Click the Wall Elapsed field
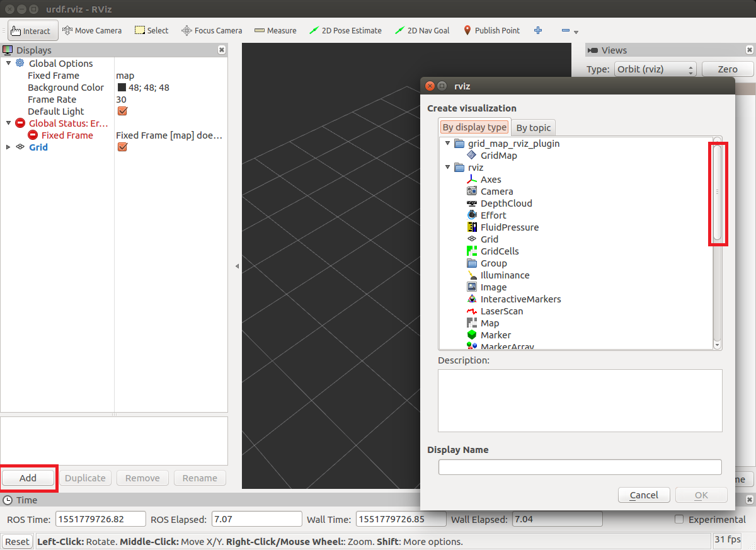The height and width of the screenshot is (550, 756). pyautogui.click(x=558, y=520)
